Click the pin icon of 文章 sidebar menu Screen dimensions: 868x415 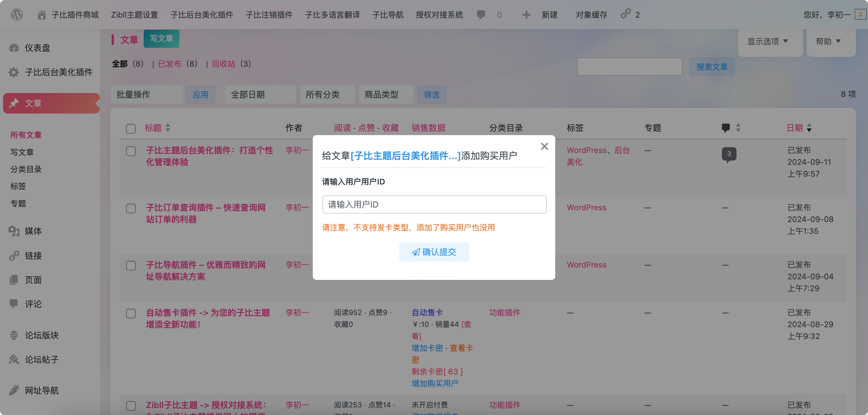tap(14, 103)
